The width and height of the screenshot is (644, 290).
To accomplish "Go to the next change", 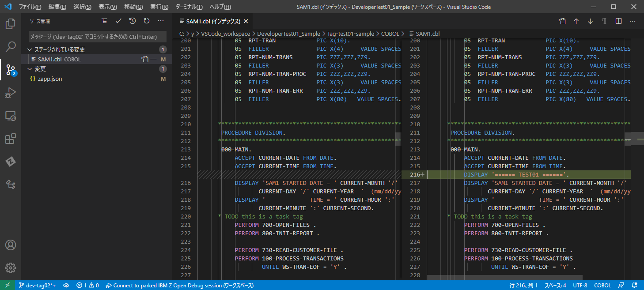I will click(x=590, y=21).
